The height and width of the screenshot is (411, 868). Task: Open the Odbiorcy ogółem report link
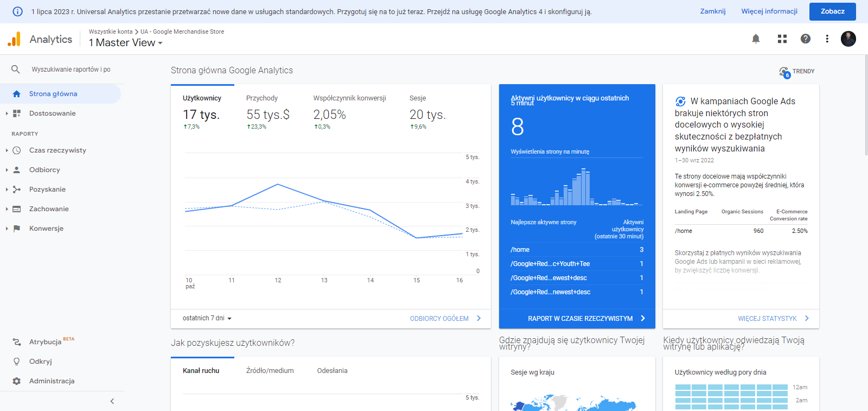click(x=445, y=319)
